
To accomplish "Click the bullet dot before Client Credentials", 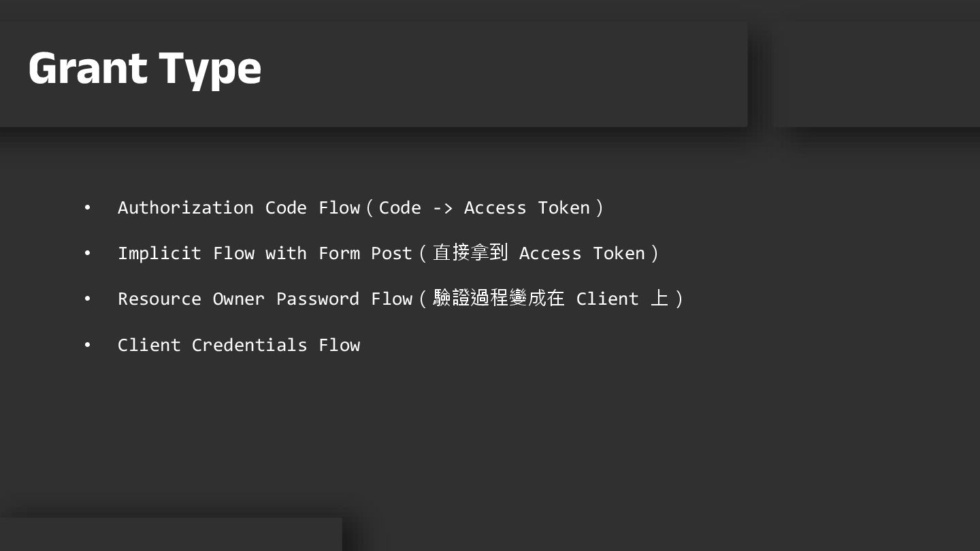I will tap(87, 345).
